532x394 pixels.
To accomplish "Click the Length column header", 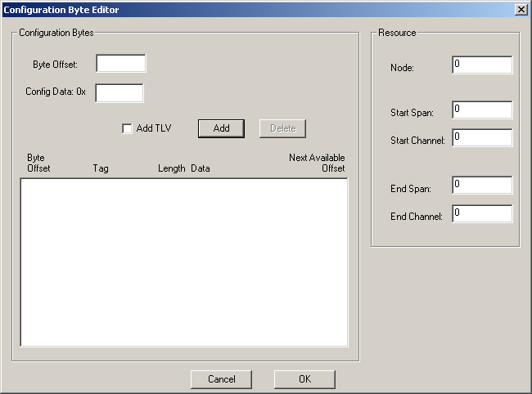I will (x=171, y=168).
